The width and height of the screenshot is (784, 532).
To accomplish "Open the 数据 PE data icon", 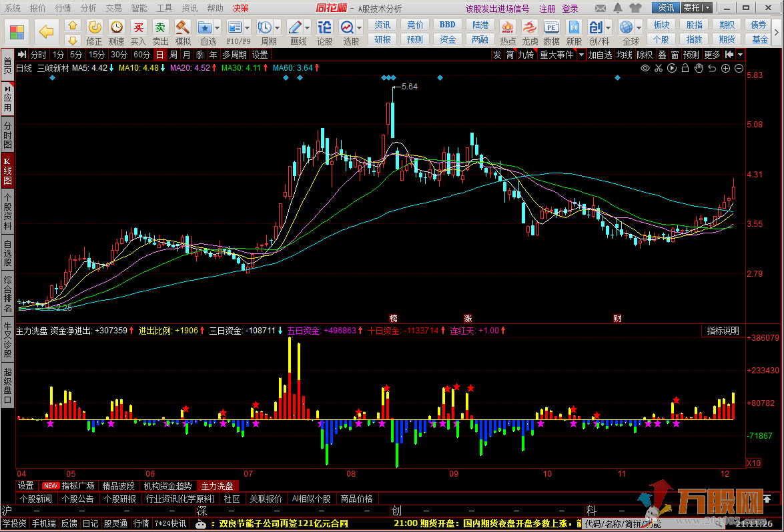I will coord(552,27).
